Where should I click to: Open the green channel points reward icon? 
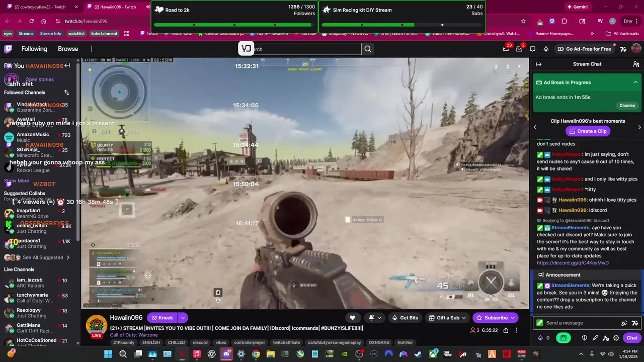(563, 338)
